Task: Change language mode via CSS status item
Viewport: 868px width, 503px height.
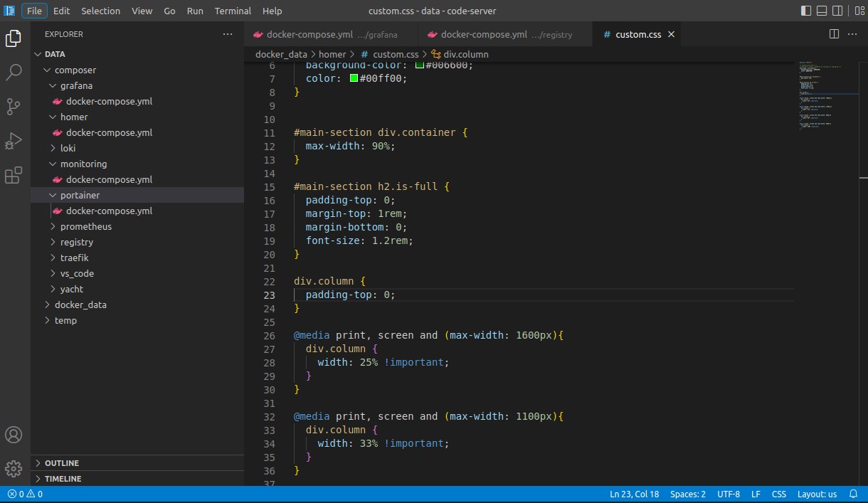Action: pos(778,493)
